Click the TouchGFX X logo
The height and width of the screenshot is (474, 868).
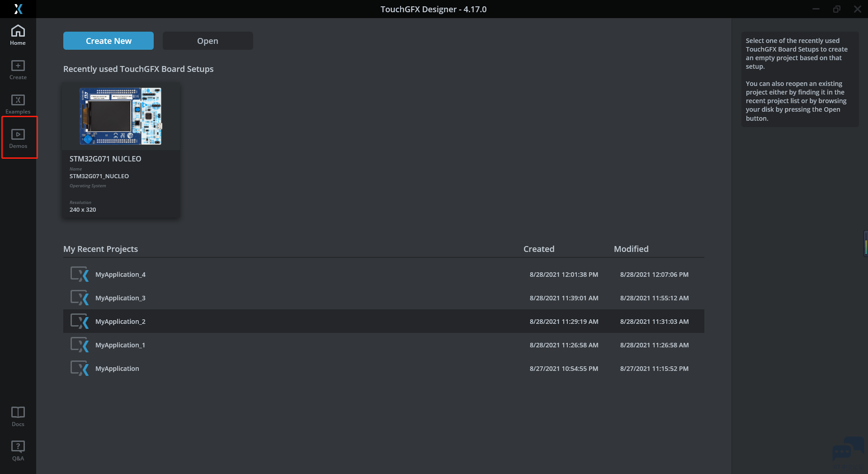18,9
